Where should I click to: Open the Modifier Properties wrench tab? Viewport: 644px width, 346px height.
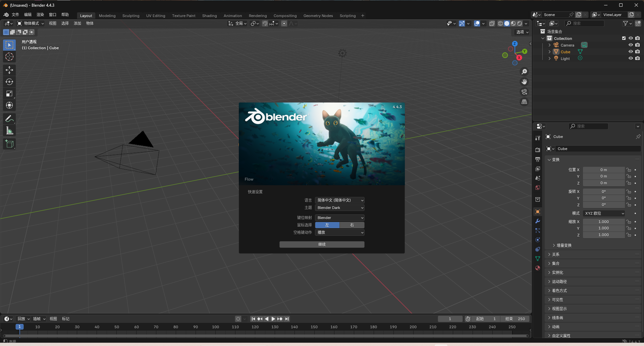point(538,221)
